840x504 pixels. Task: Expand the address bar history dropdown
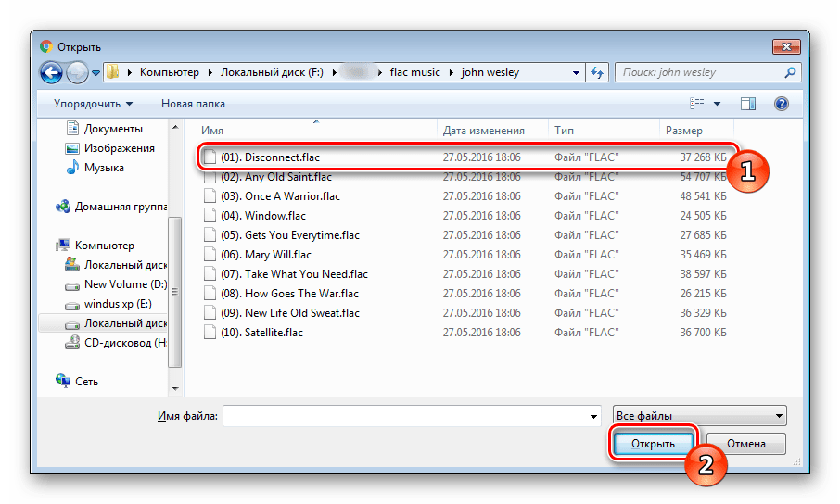[576, 72]
